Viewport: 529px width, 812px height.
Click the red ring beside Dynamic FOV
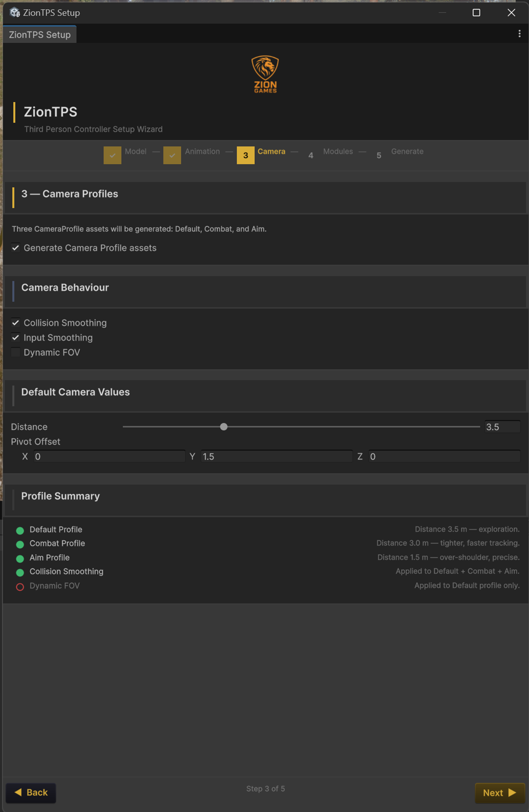pos(20,586)
